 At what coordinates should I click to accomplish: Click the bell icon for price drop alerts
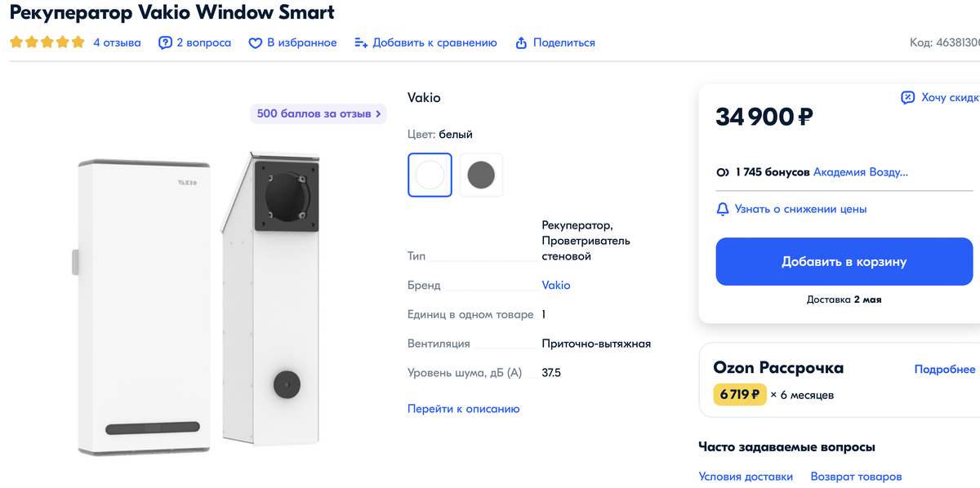tap(723, 209)
